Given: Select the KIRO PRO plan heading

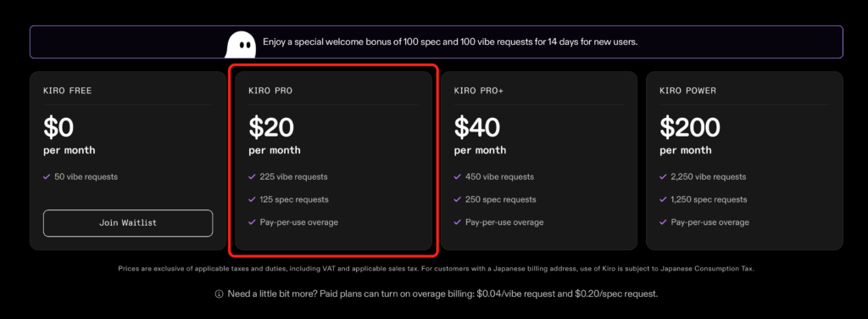Looking at the screenshot, I should pos(270,91).
